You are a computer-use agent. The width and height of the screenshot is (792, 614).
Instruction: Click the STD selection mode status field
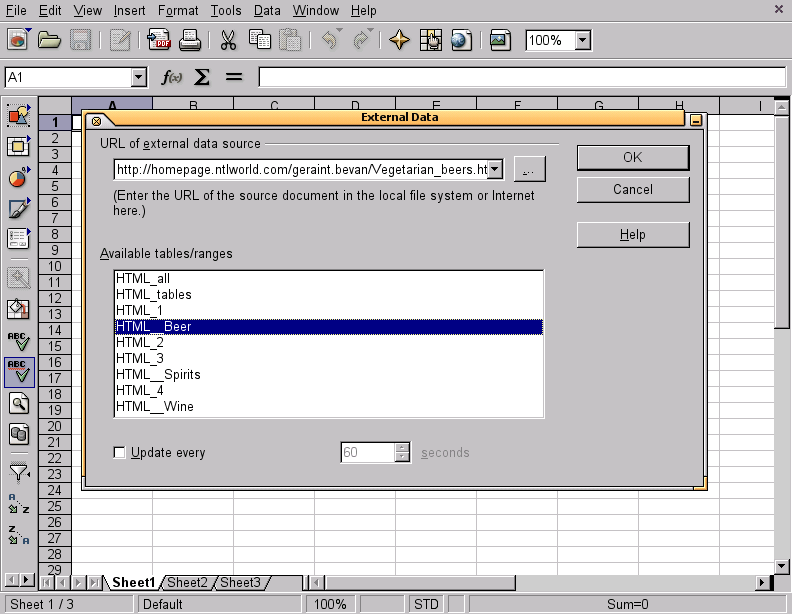pyautogui.click(x=426, y=604)
